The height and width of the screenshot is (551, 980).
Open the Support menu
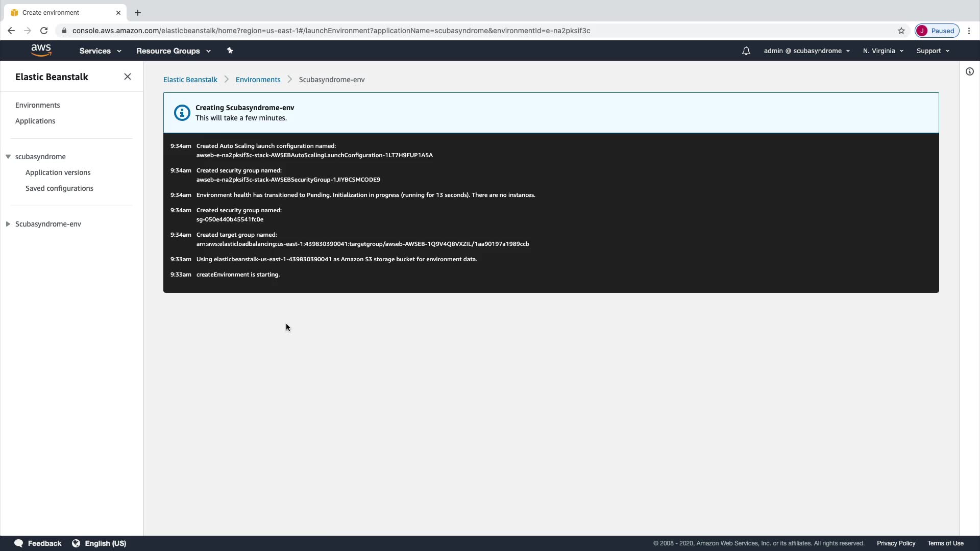click(933, 51)
